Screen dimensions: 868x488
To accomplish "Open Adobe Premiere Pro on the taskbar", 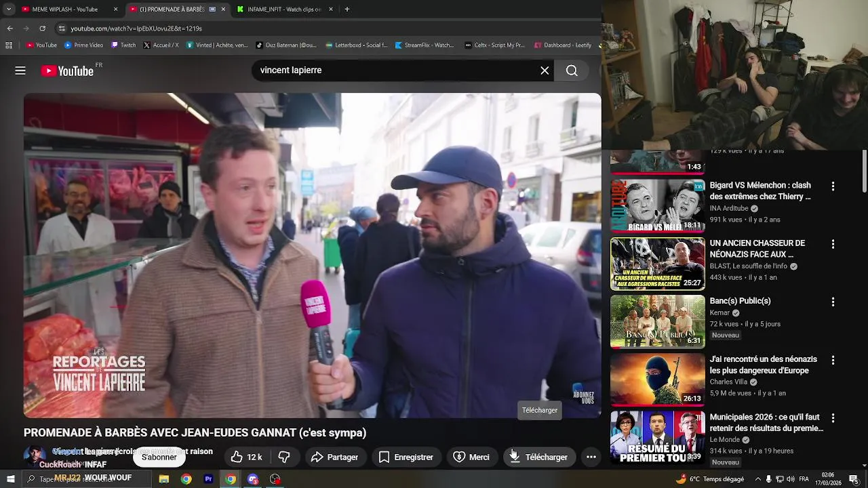I will point(208,479).
